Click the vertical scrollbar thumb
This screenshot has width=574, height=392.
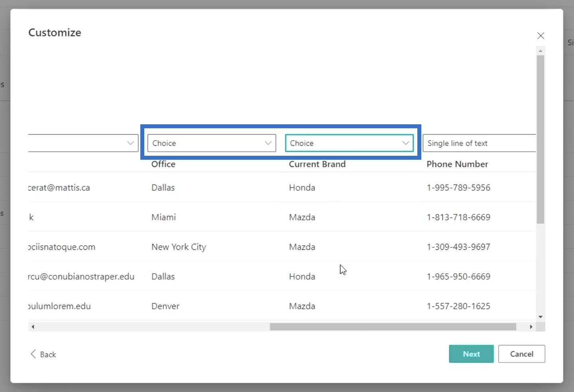point(541,139)
